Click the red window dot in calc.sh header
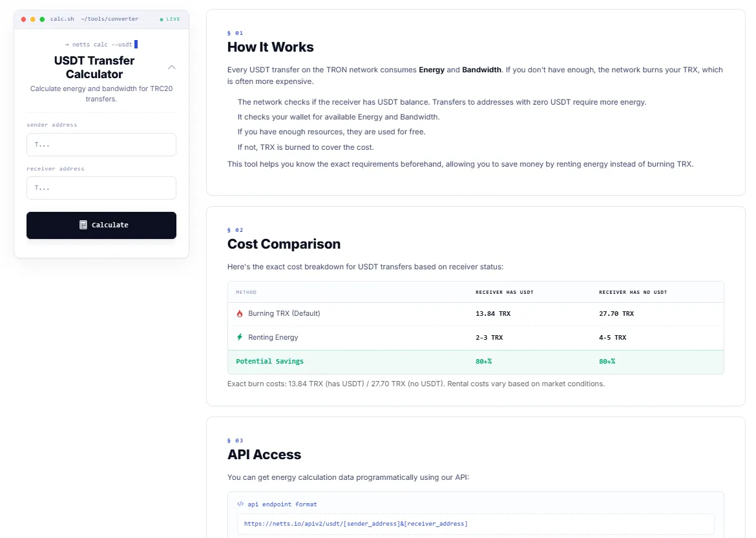 (23, 19)
